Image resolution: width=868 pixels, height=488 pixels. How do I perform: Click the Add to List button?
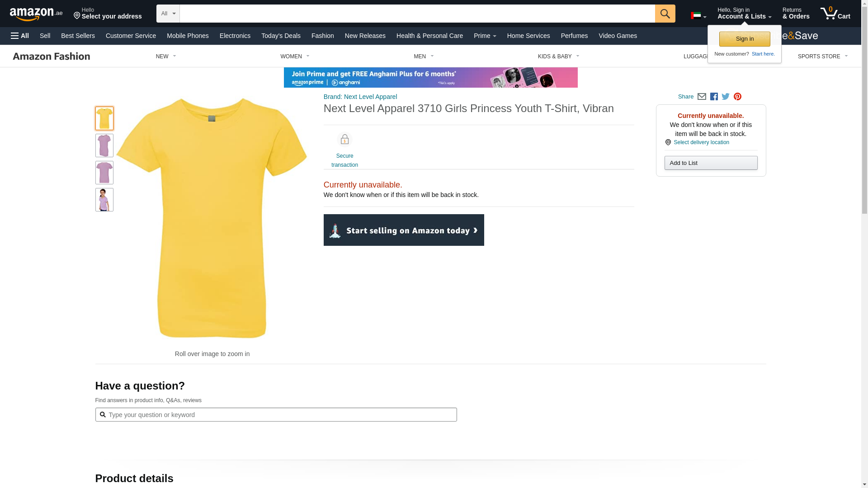pyautogui.click(x=711, y=163)
